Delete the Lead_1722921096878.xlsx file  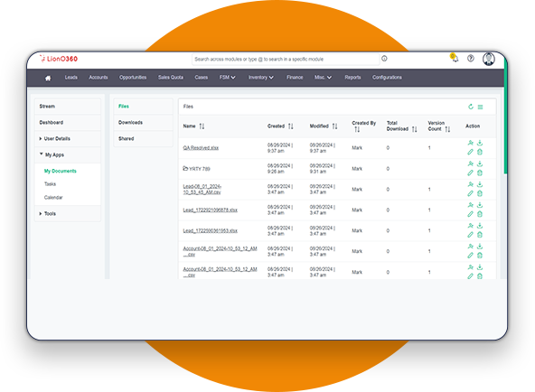pyautogui.click(x=480, y=214)
